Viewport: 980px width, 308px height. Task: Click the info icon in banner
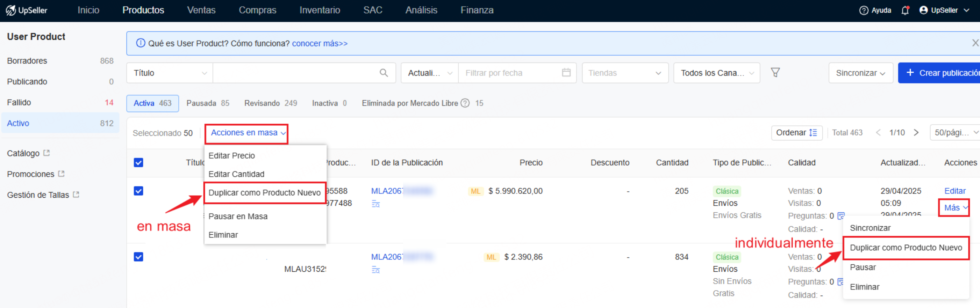tap(141, 43)
